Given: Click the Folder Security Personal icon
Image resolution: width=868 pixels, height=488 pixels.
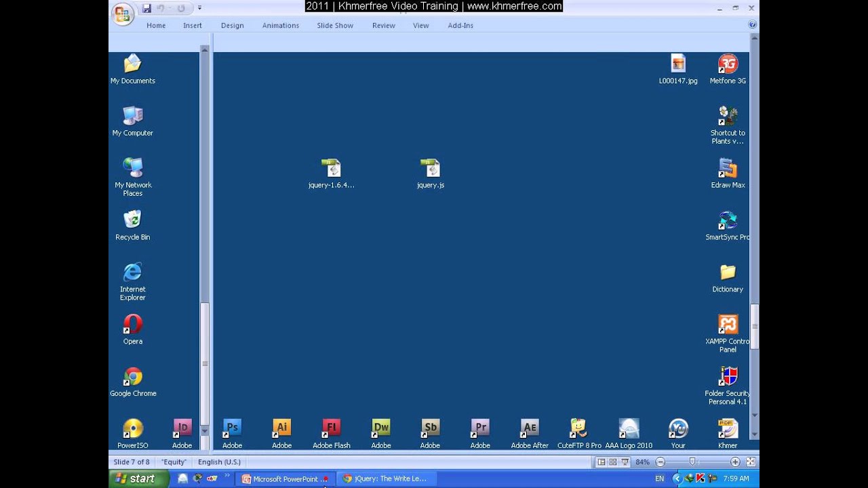Looking at the screenshot, I should coord(728,376).
